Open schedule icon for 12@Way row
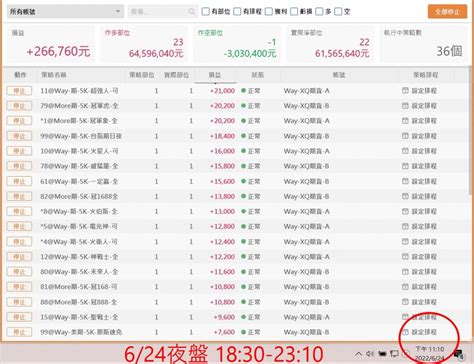 405,256
